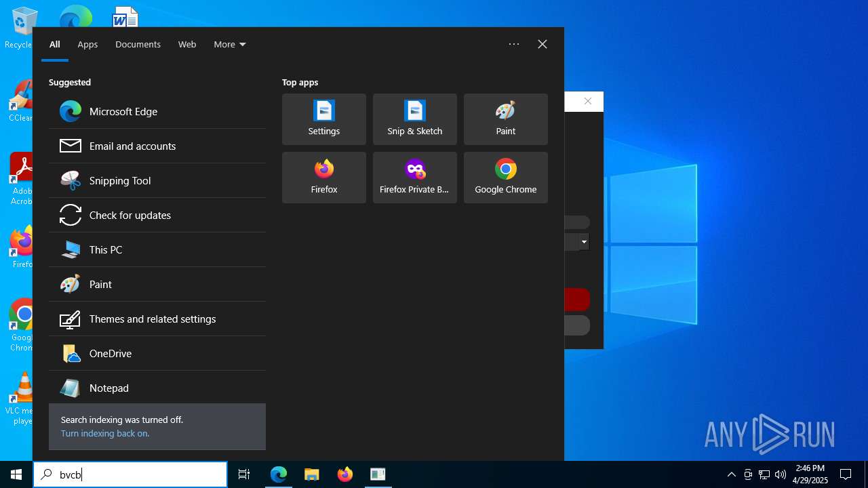Click the Windows Start button
868x488 pixels.
tap(16, 474)
